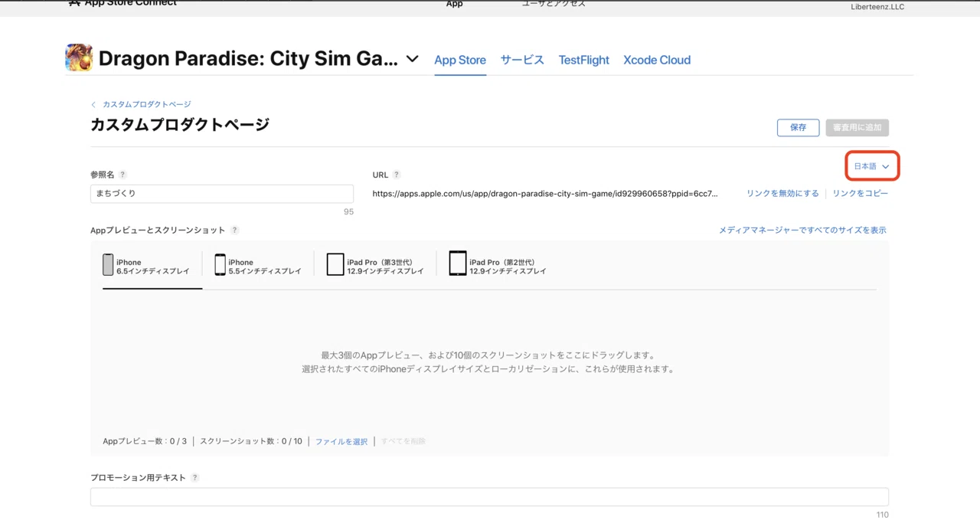
Task: Click help icon next to プロモーション用テキスト
Action: tap(194, 477)
